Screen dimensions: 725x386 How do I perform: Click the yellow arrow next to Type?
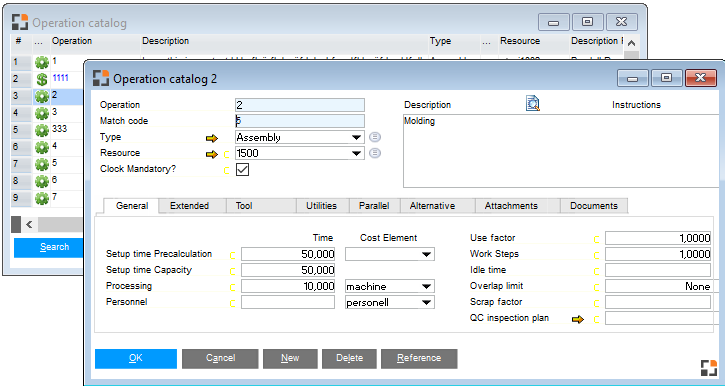click(212, 138)
